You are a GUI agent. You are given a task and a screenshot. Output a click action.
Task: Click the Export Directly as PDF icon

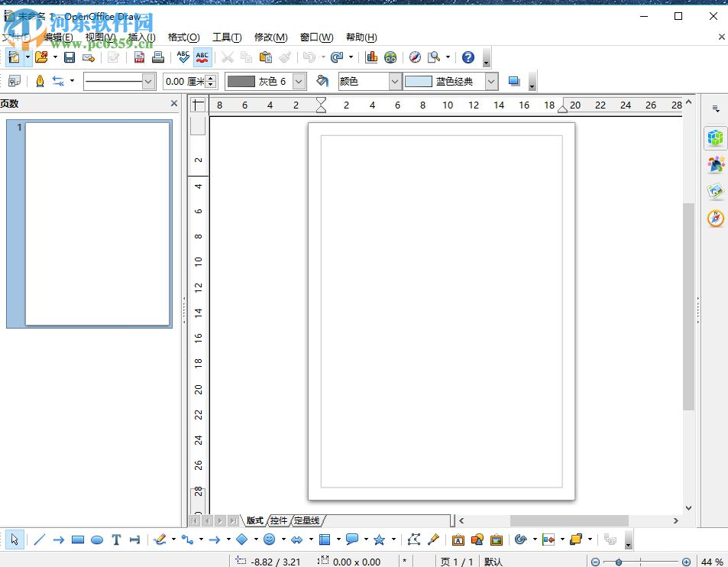(138, 57)
